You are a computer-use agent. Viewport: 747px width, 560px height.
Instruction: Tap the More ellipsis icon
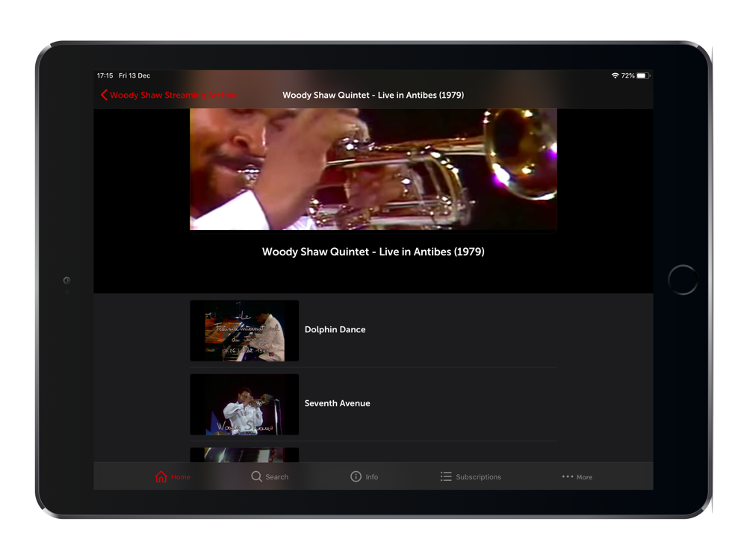(568, 476)
